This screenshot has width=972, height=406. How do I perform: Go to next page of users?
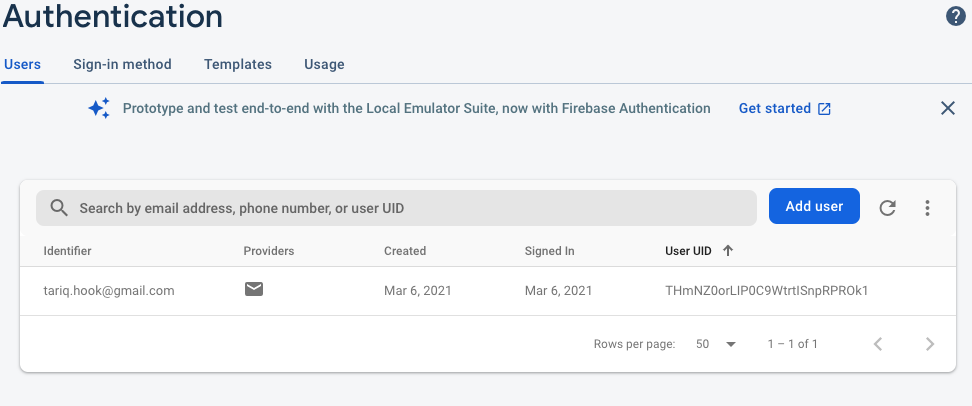click(x=930, y=344)
